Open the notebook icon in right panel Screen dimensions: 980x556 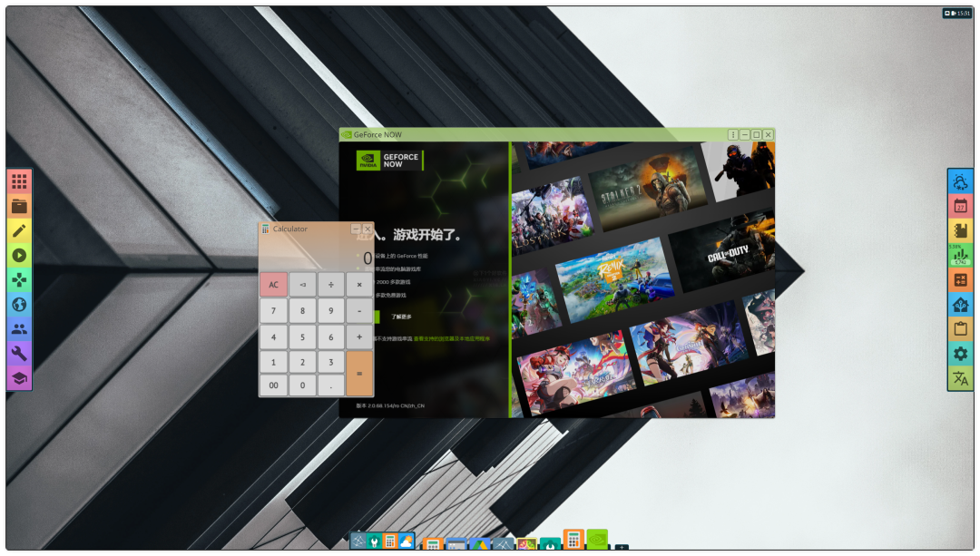961,230
